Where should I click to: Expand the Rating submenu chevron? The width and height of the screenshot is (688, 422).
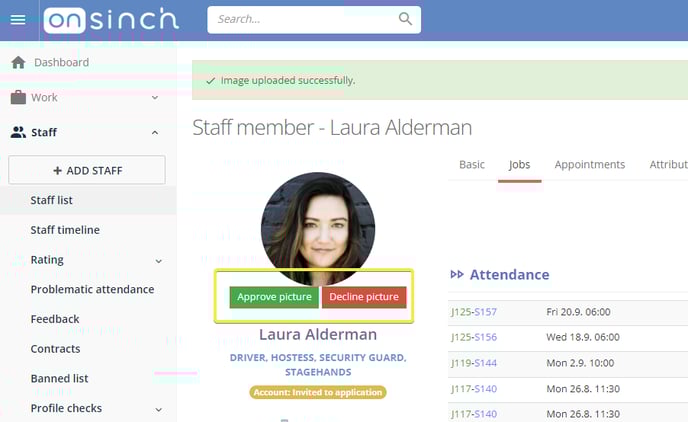[158, 261]
